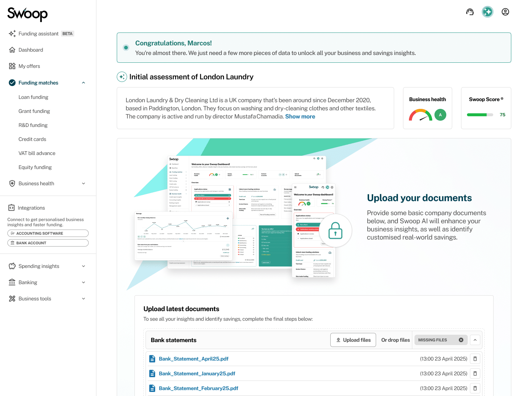532x396 pixels.
Task: Collapse the Funding matches submenu
Action: (83, 83)
